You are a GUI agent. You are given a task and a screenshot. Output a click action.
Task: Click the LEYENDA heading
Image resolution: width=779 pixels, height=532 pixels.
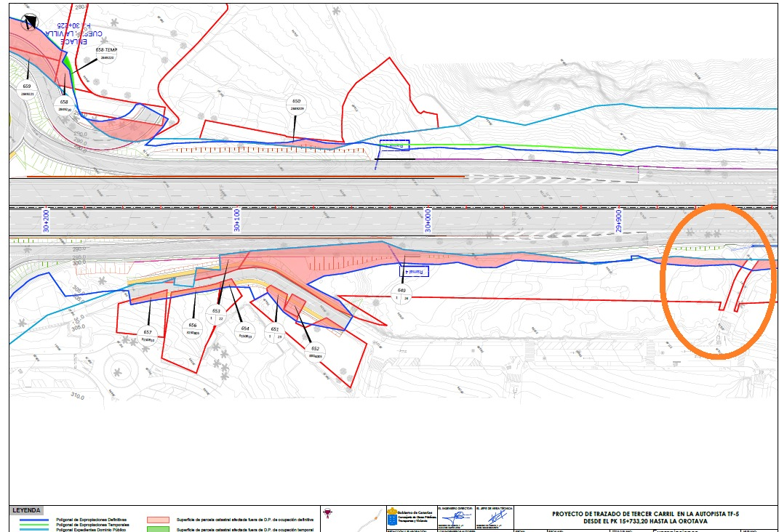pyautogui.click(x=26, y=510)
